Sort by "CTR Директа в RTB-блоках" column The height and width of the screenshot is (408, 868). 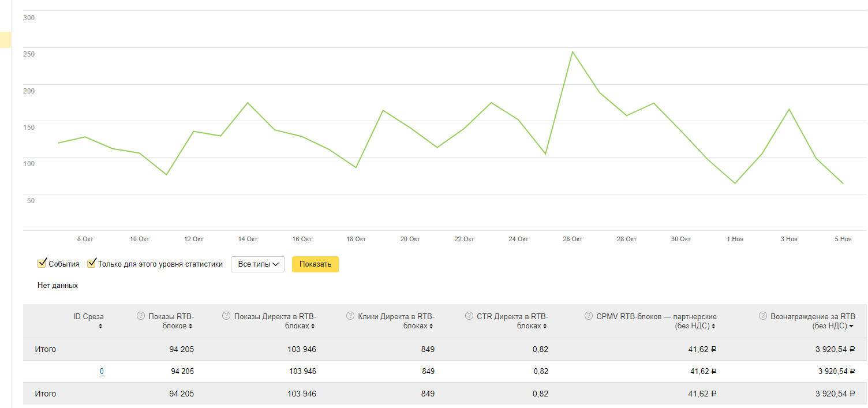tap(545, 326)
